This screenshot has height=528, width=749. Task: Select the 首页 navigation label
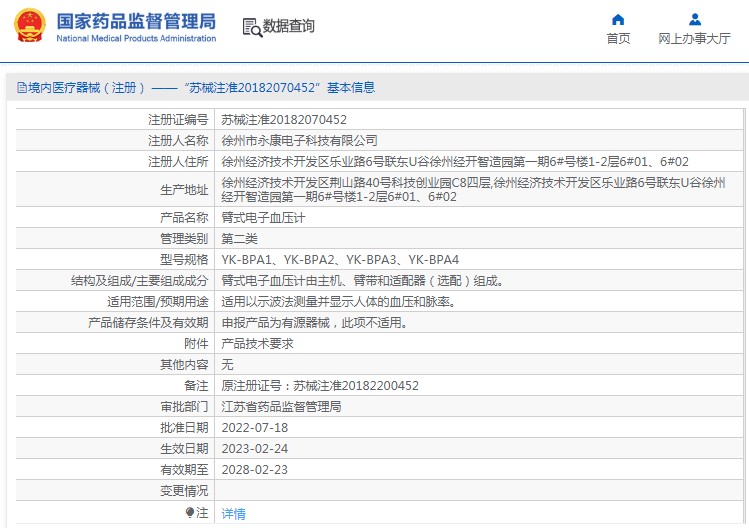point(618,39)
